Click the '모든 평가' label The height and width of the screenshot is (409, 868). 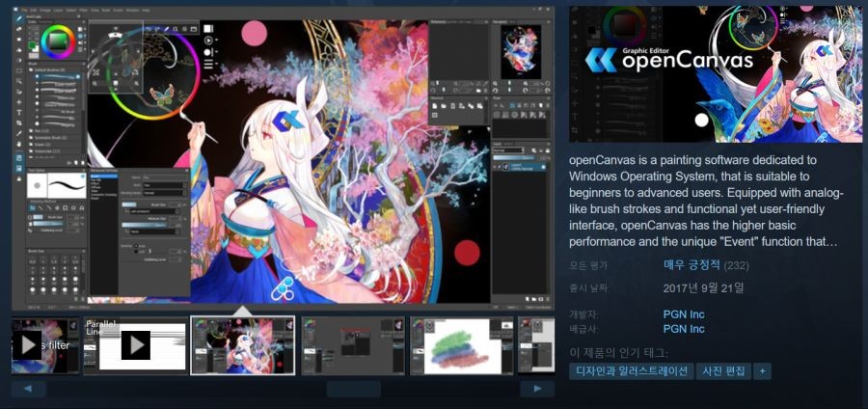point(588,265)
